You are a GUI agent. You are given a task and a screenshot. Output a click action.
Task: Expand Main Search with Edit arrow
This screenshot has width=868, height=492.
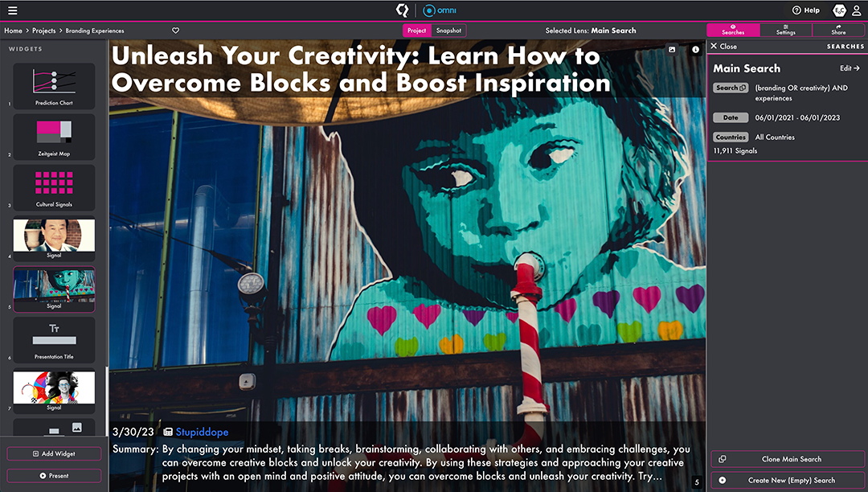click(850, 68)
